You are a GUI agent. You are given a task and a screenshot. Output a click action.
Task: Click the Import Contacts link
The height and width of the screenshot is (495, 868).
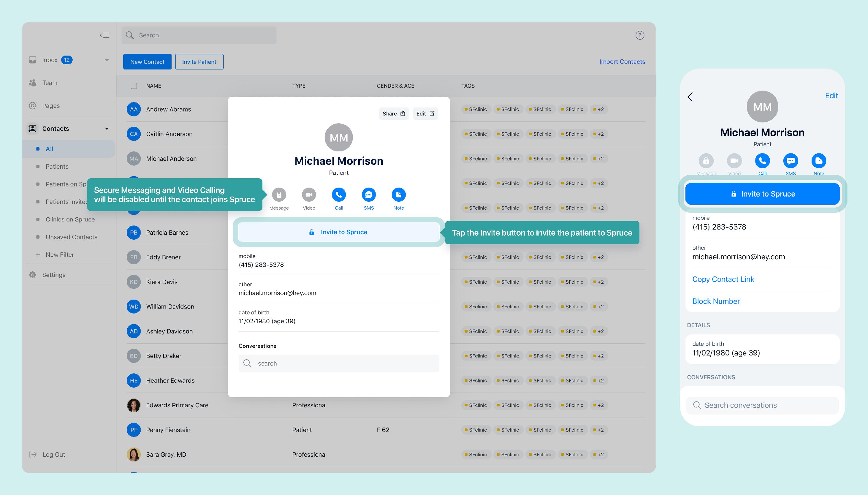click(622, 62)
